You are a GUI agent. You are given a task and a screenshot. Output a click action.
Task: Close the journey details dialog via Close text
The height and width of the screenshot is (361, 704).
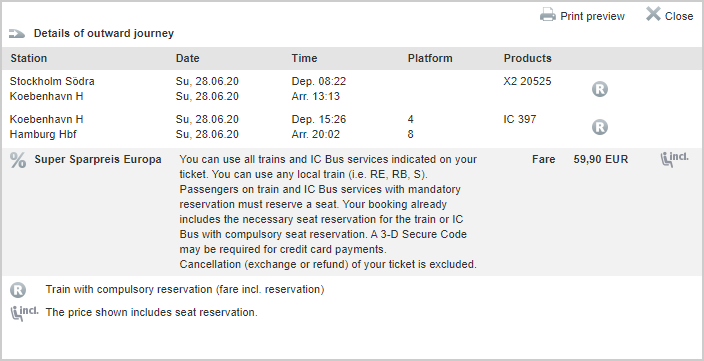pyautogui.click(x=679, y=16)
